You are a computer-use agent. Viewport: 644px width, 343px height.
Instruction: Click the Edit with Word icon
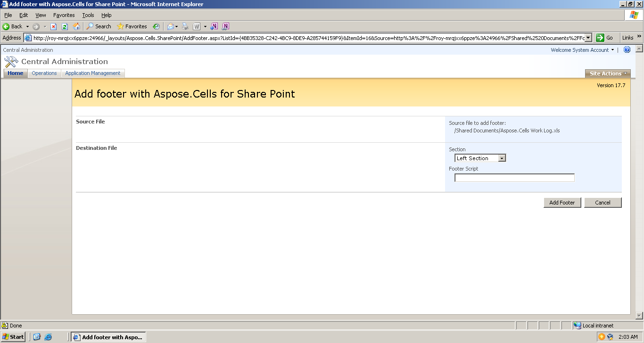click(197, 26)
